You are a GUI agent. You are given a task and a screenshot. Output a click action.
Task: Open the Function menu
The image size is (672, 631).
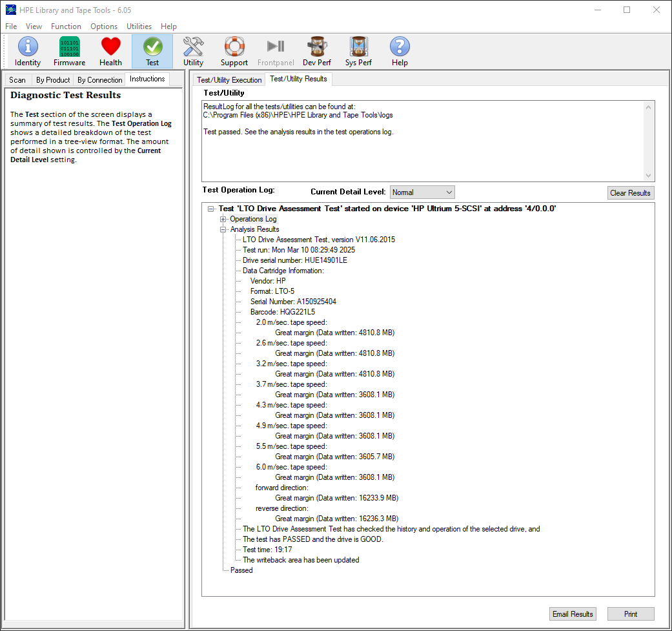click(x=66, y=26)
